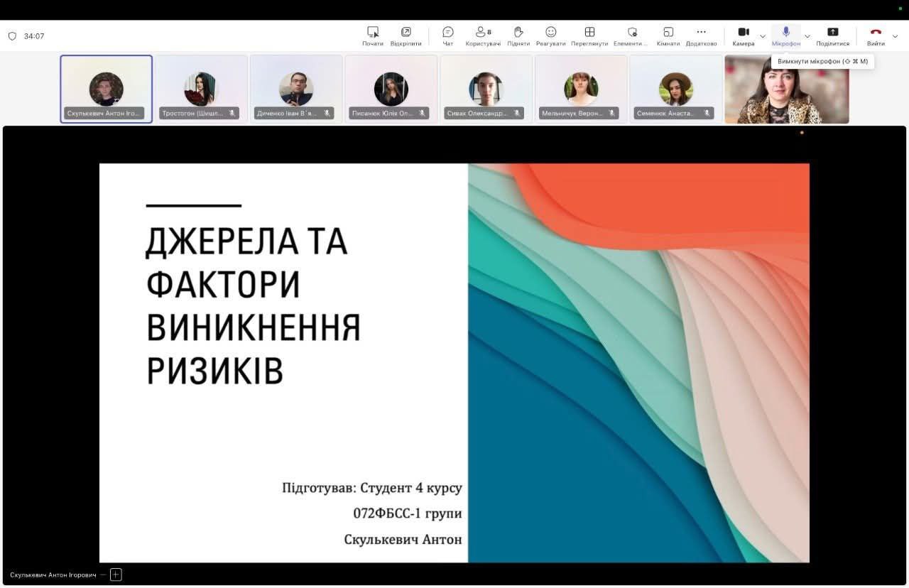Open the Кімнати breakout rooms

[668, 35]
